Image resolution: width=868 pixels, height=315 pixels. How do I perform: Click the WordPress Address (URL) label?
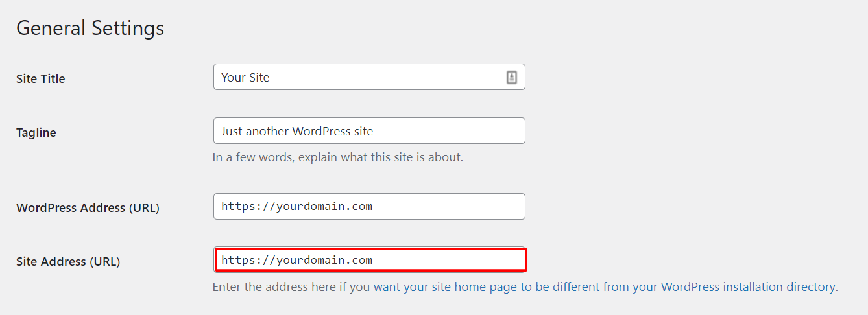pos(88,208)
